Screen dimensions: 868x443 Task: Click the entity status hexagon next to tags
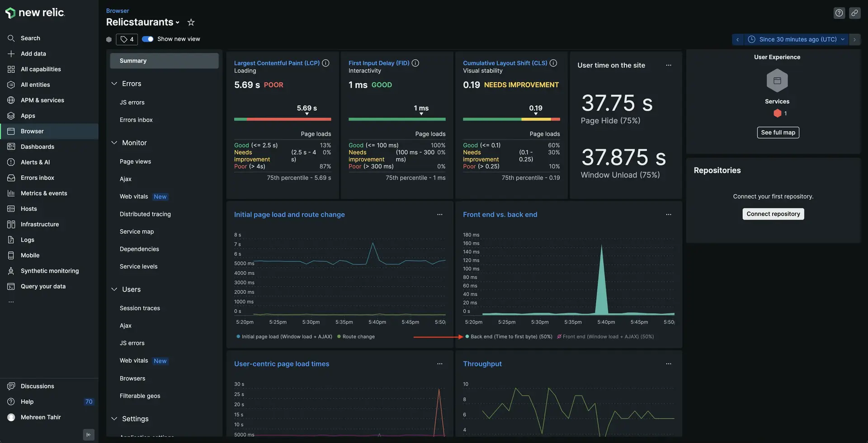109,39
